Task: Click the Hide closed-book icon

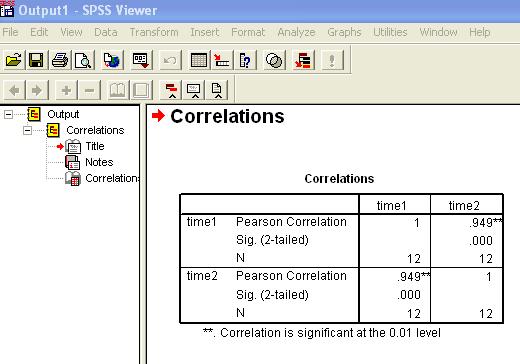Action: point(141,90)
